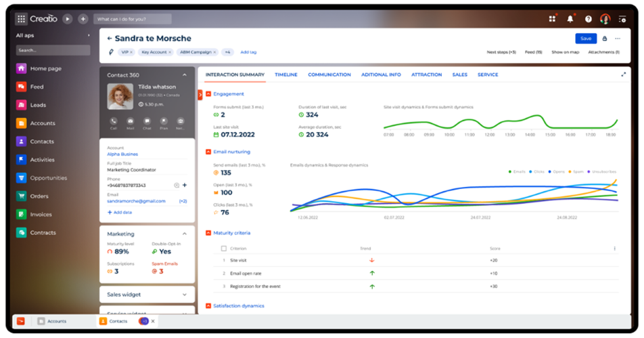Expand the Sales widget panel

[185, 295]
